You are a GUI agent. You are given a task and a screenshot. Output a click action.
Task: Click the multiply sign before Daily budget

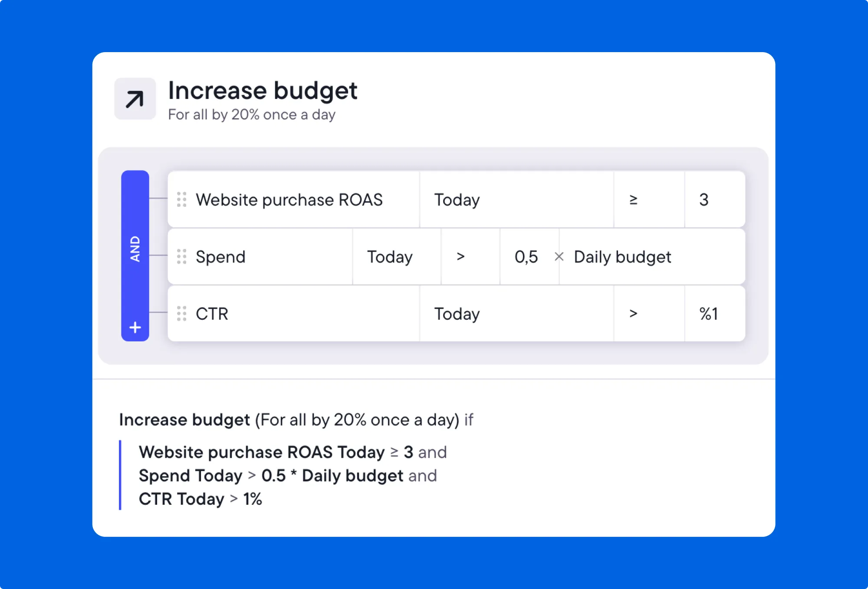559,257
